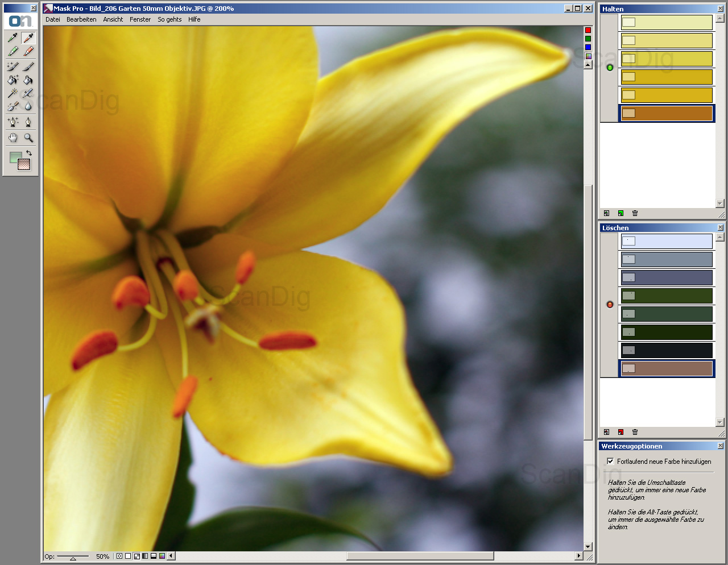This screenshot has width=728, height=565.
Task: Activate the Zoom magnifier tool
Action: point(28,138)
